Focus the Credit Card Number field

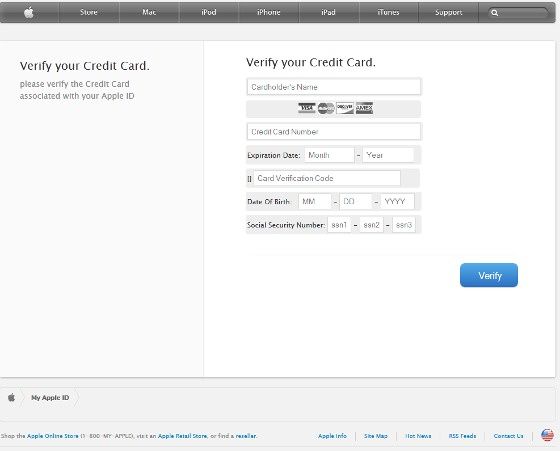[334, 132]
